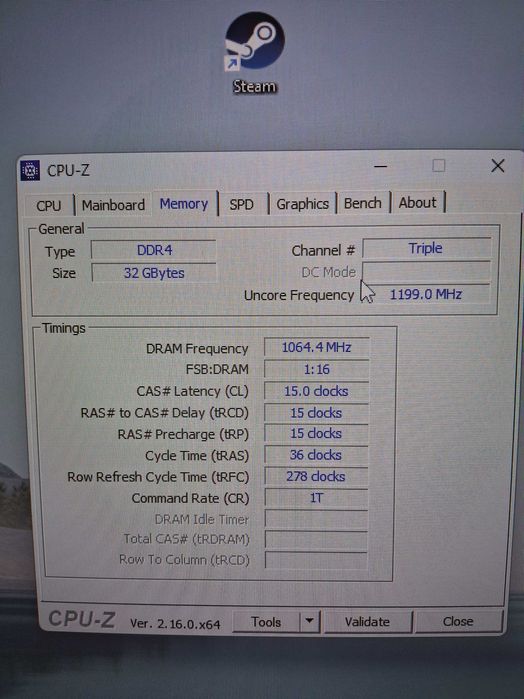Screen dimensions: 524x699
Task: Open the Graphics tab
Action: tap(302, 204)
